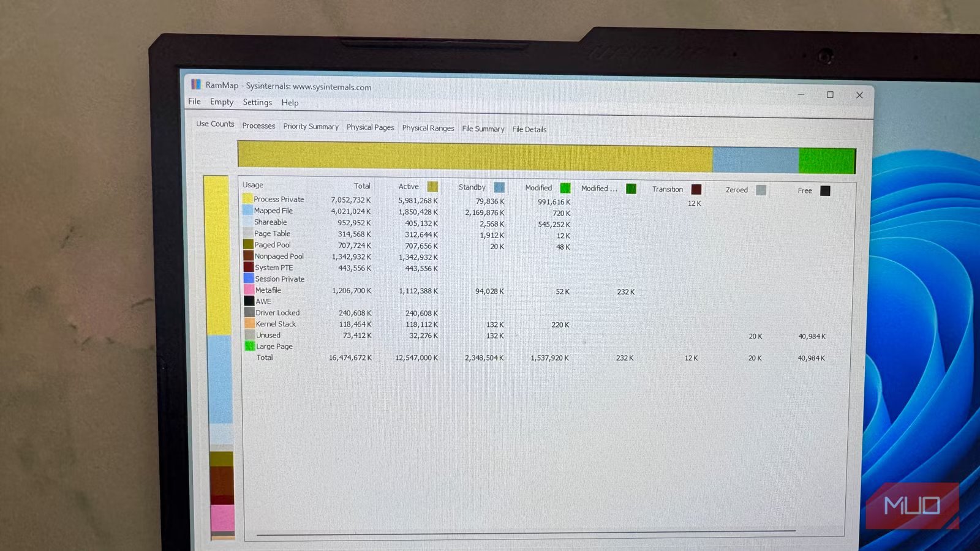Click the orange Kernel Stack color icon

(250, 323)
